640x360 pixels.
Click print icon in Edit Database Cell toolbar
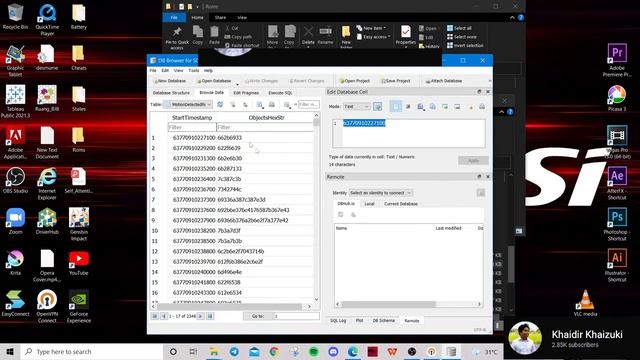pyautogui.click(x=482, y=107)
